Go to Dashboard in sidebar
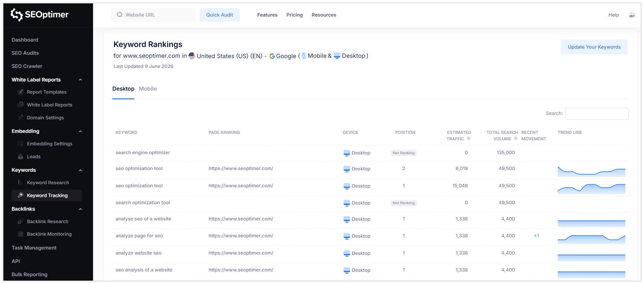Screen dimensions: 644x284 pos(25,40)
